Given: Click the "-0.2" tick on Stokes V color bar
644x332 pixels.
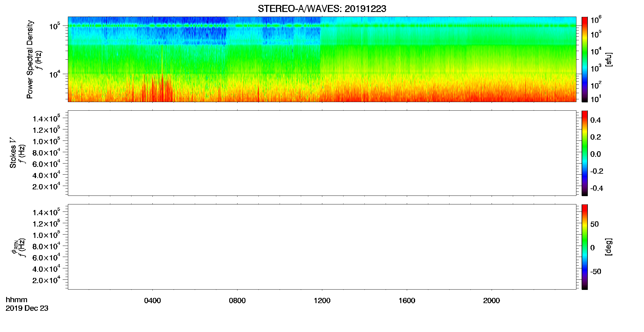Looking at the screenshot, I should (597, 171).
